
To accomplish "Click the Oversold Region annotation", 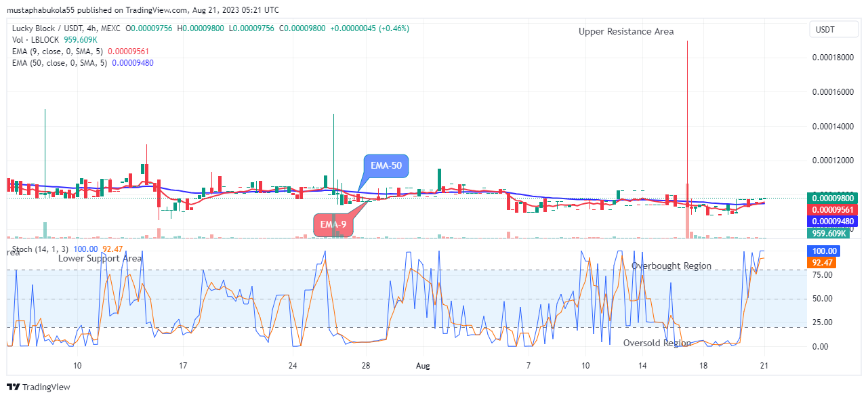I will [657, 343].
